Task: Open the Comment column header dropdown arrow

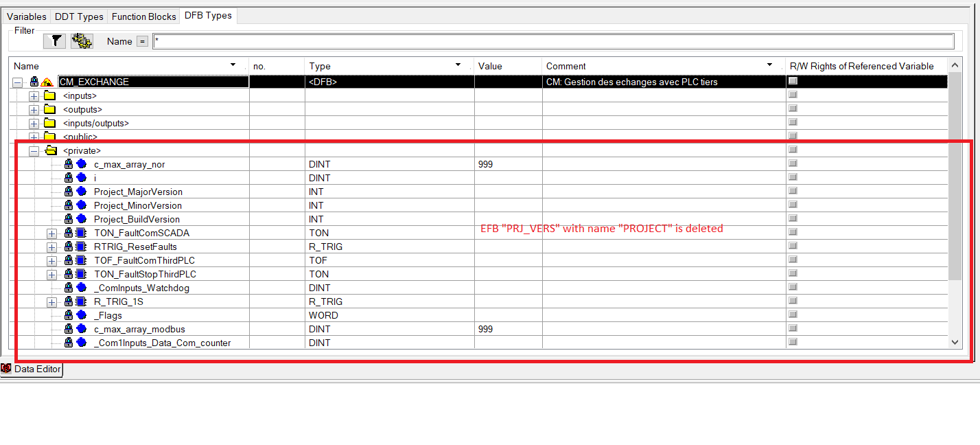Action: click(x=770, y=65)
